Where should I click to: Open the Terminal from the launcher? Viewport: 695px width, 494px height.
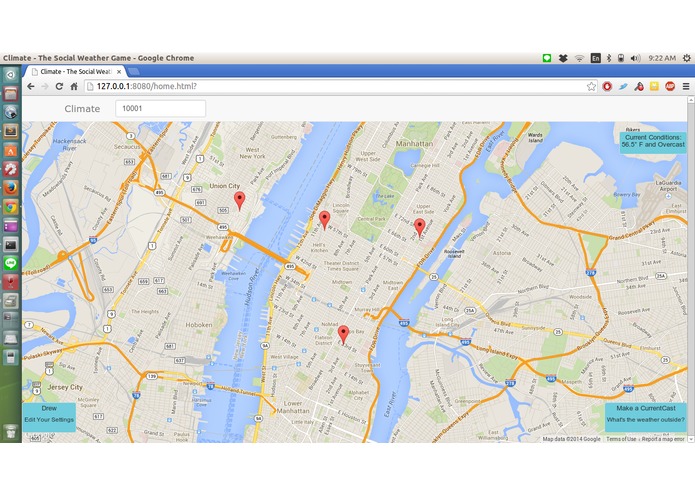click(x=11, y=245)
